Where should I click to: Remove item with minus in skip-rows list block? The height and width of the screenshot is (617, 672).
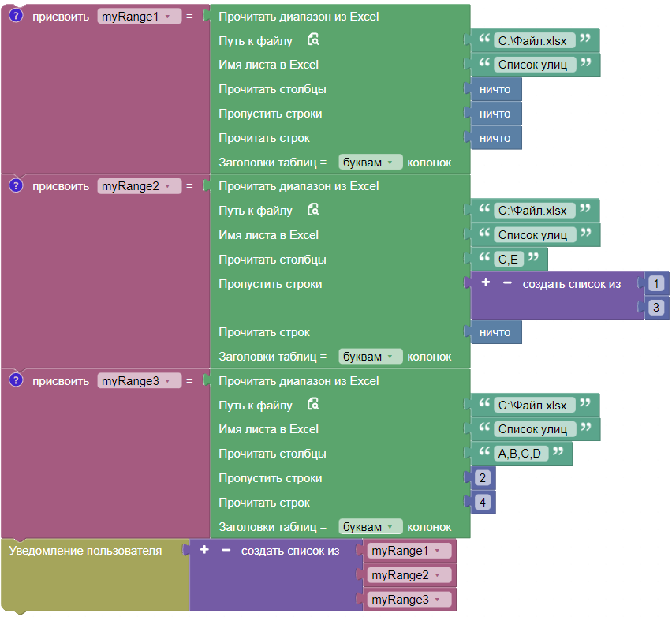(x=507, y=282)
